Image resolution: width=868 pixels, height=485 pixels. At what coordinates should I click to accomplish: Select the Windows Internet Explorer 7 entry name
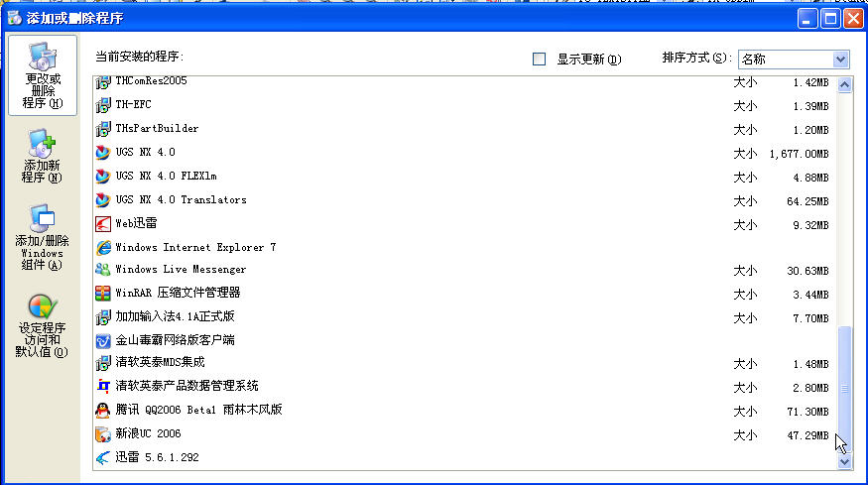195,248
